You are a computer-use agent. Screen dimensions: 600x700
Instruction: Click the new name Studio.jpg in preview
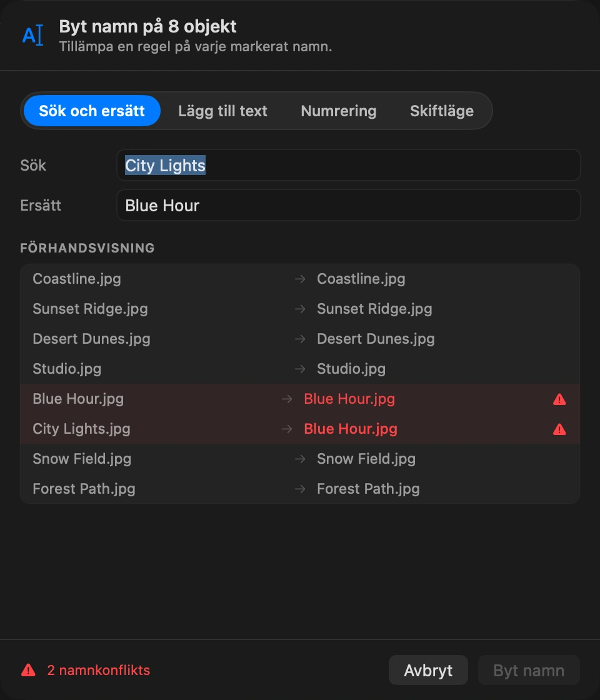pos(351,369)
